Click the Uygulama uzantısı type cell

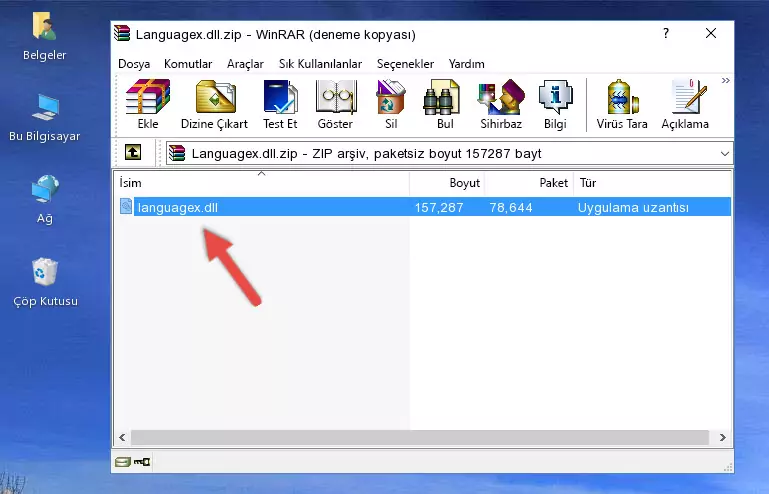pos(633,208)
